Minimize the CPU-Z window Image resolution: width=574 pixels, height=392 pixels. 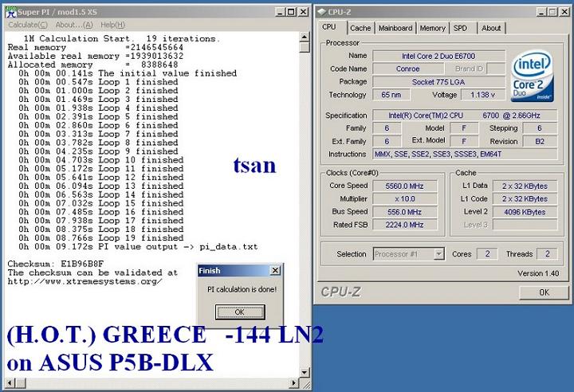(542, 12)
